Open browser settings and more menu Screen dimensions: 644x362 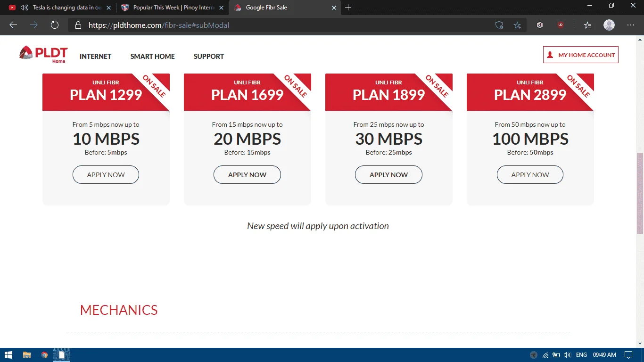pos(631,25)
